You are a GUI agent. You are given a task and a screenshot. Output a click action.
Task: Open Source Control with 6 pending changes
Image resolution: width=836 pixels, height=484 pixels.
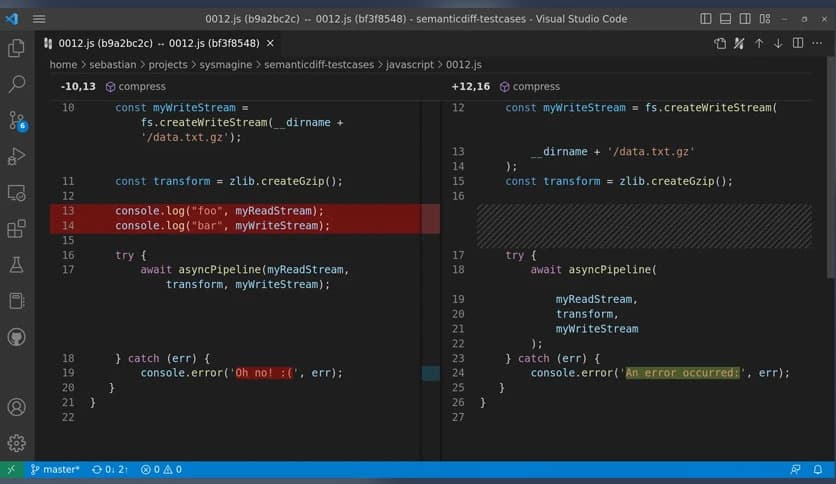tap(16, 121)
